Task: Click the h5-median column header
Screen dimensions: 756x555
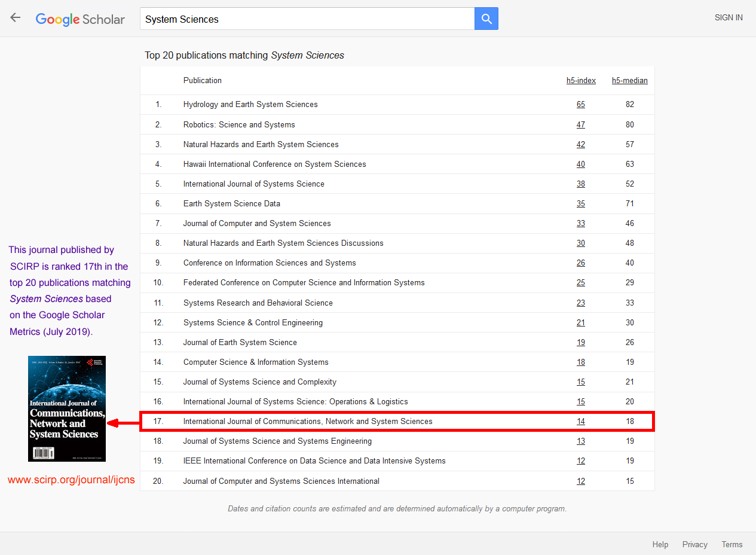Action: 629,81
